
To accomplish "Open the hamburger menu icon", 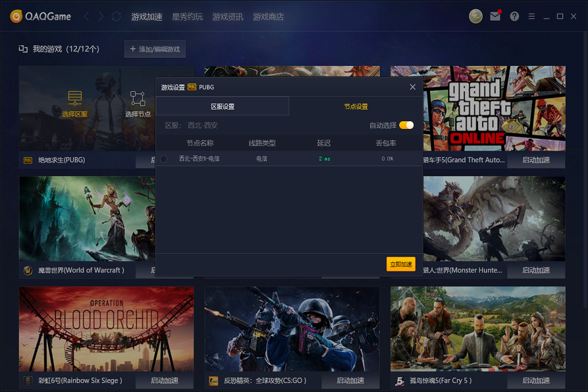I will point(532,16).
